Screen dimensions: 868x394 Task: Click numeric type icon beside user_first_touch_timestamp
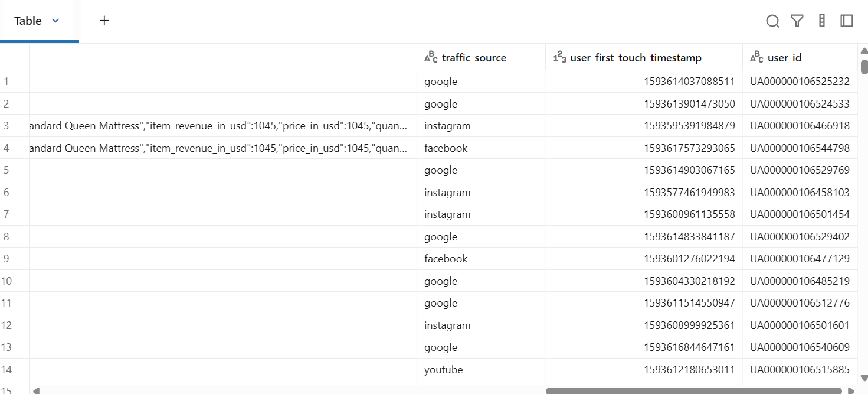coord(559,57)
